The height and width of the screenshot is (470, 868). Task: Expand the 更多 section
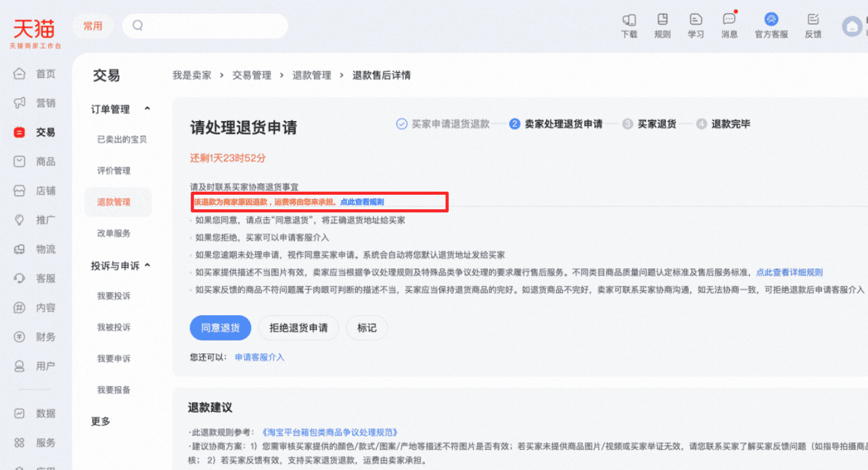tap(101, 421)
